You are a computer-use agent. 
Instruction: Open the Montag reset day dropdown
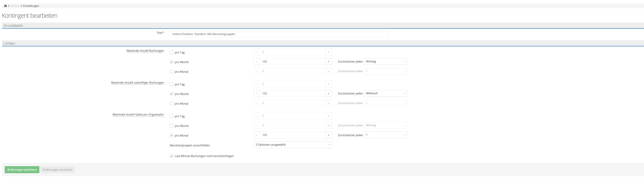tap(385, 62)
